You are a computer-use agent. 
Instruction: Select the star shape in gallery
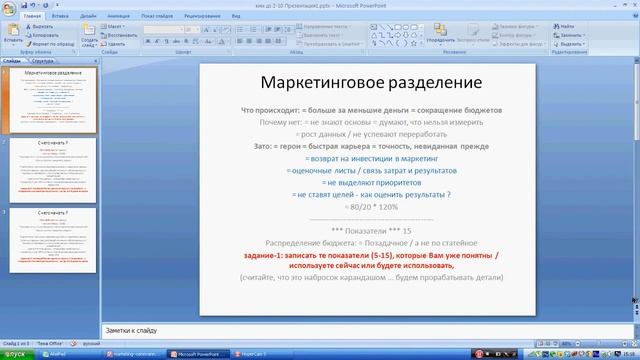413,43
